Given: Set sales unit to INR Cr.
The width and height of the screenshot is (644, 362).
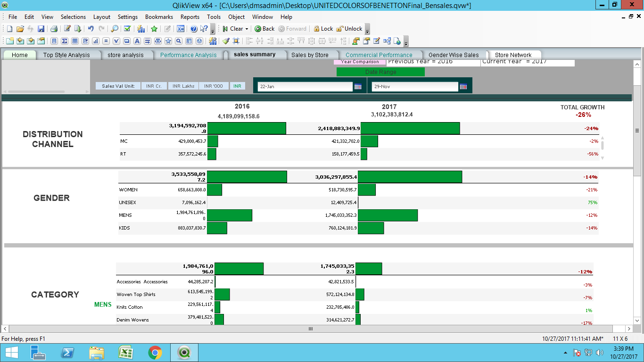Looking at the screenshot, I should tap(154, 86).
